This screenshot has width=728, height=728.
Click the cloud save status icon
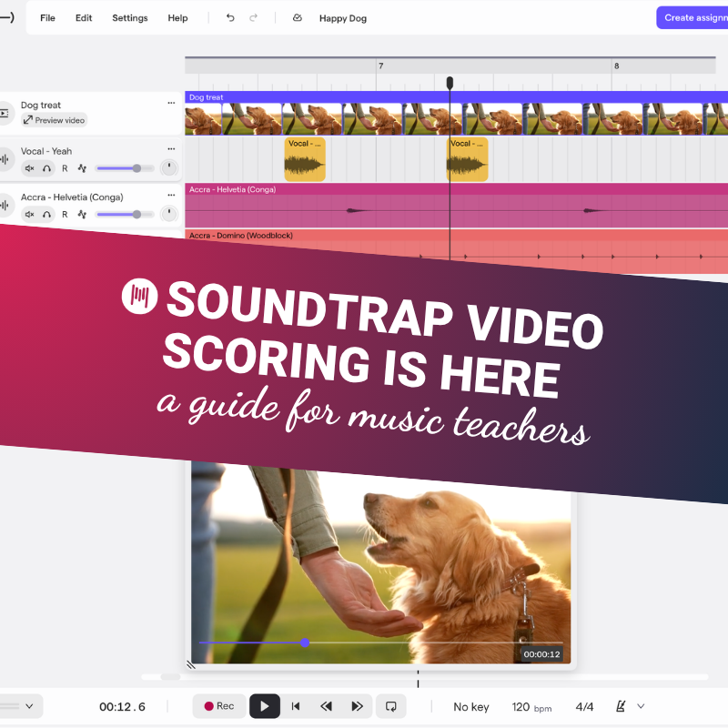[298, 17]
